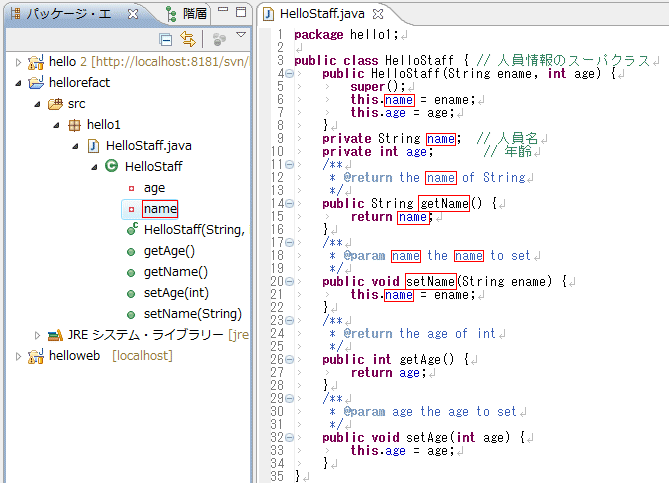Image resolution: width=669 pixels, height=483 pixels.
Task: Close the HelloStaff.java editor tab
Action: click(378, 14)
